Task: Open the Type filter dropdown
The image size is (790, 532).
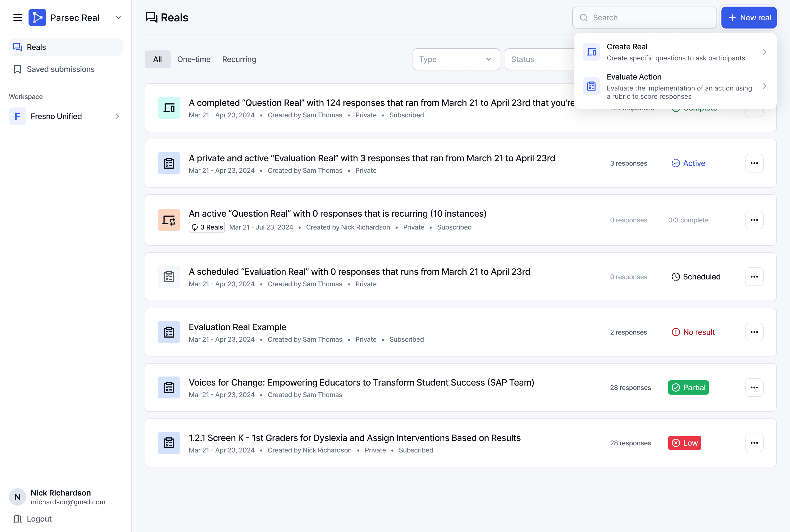Action: [456, 60]
